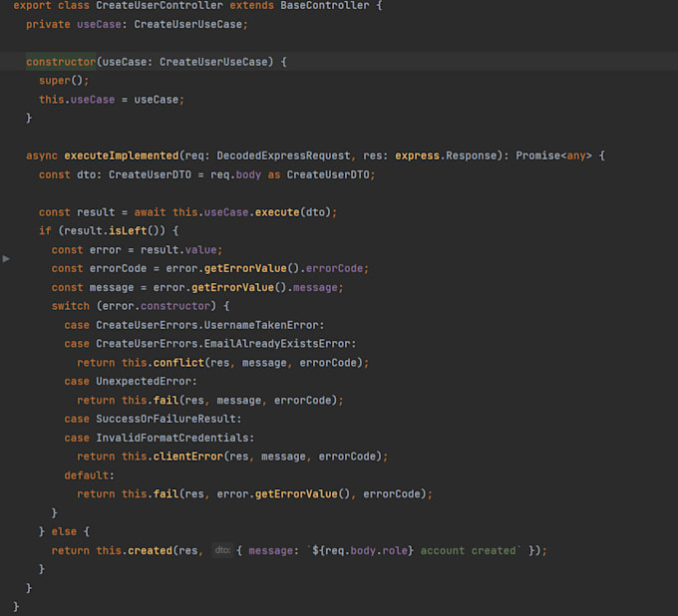678x616 pixels.
Task: Click the 'switch' keyword
Action: tap(71, 306)
